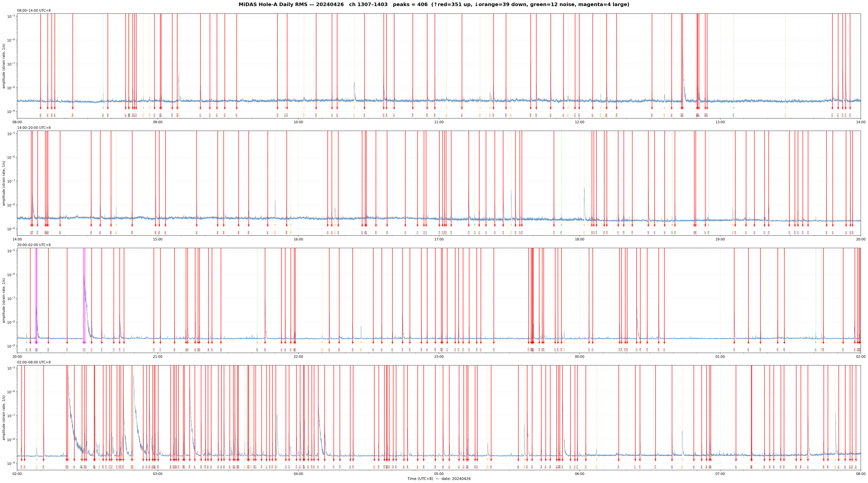Click the 03:00 x-axis tick label
This screenshot has height=483, width=868.
[158, 474]
